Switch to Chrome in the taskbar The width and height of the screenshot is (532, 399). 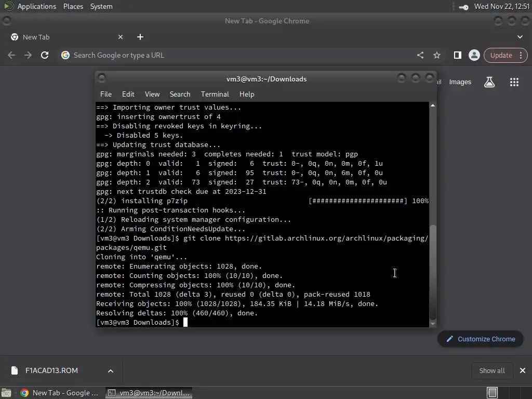(x=60, y=393)
